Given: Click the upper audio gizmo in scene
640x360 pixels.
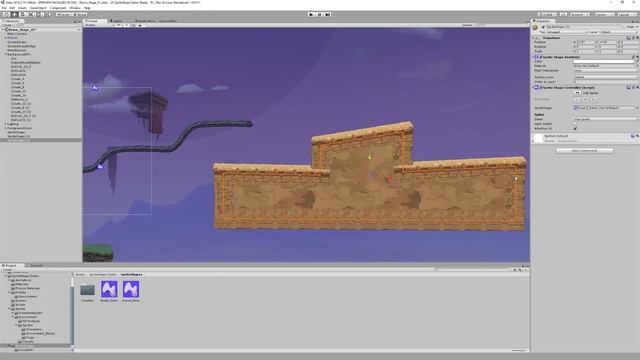Looking at the screenshot, I should [95, 87].
